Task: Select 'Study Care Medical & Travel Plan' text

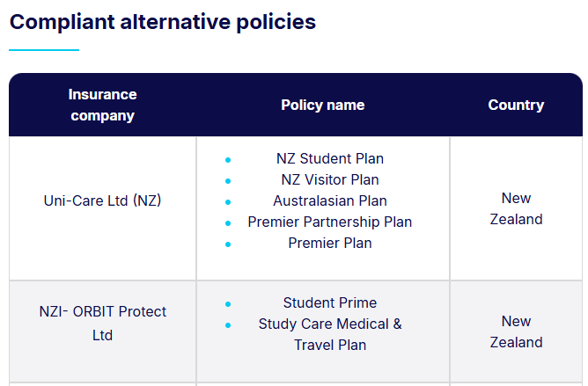Action: tap(330, 334)
